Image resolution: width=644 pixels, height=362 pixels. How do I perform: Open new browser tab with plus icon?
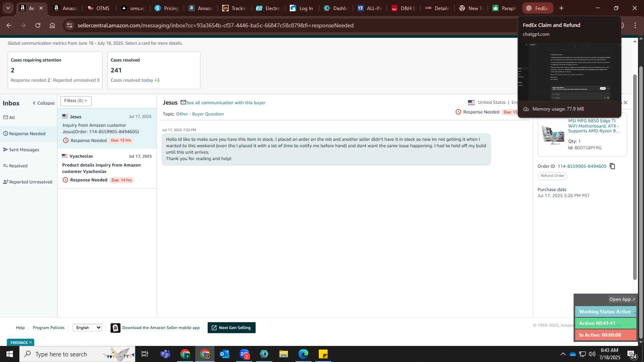pyautogui.click(x=561, y=8)
